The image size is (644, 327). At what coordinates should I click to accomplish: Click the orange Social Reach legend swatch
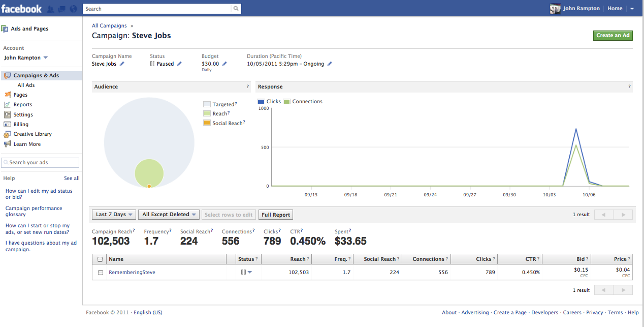[207, 123]
